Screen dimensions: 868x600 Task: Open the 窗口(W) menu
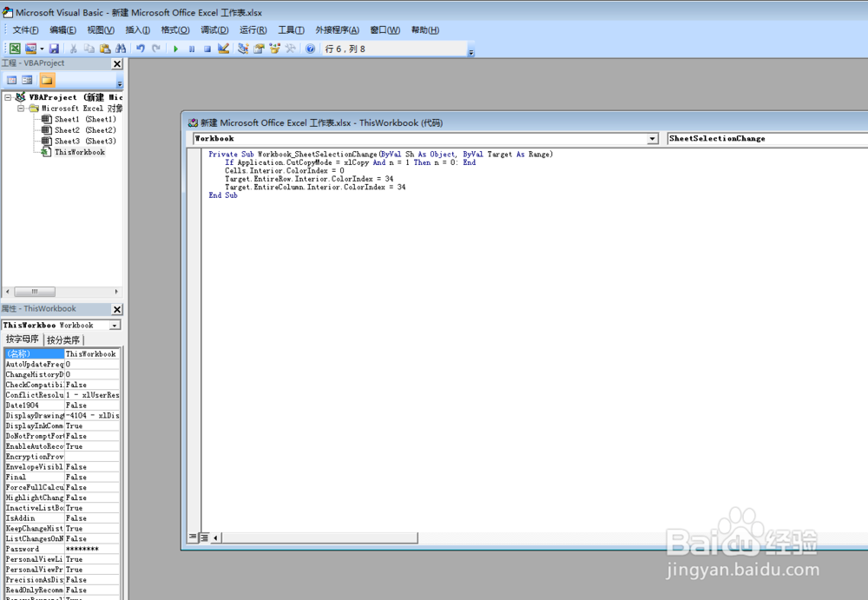[385, 30]
